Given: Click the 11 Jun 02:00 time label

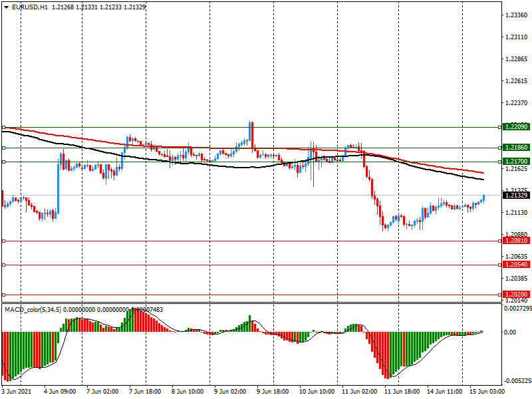Looking at the screenshot, I should (x=358, y=393).
